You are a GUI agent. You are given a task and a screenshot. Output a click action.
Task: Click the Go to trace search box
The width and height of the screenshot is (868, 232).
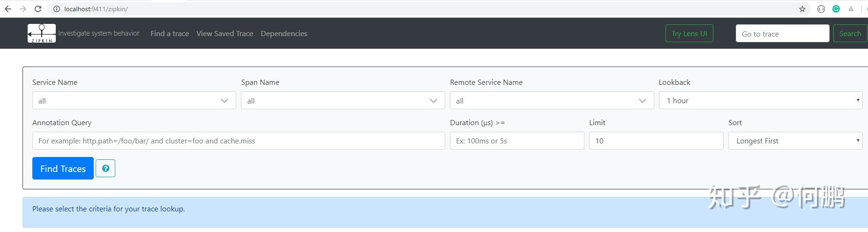pos(782,34)
